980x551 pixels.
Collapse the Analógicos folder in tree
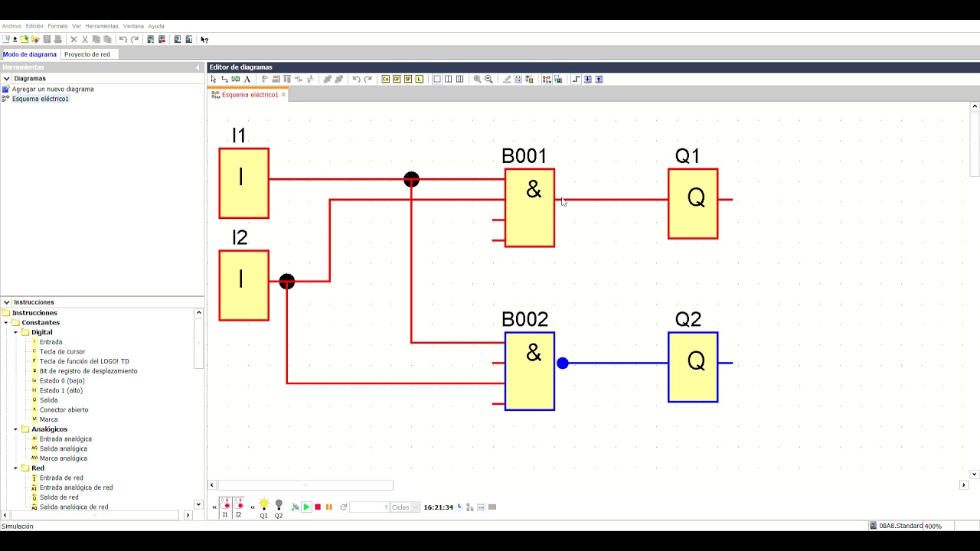click(x=15, y=429)
